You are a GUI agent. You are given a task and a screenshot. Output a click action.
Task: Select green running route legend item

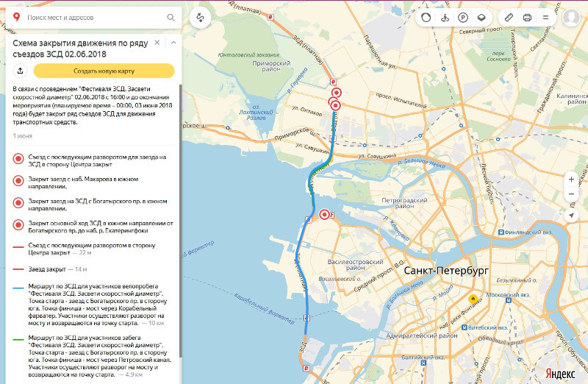coord(93,356)
